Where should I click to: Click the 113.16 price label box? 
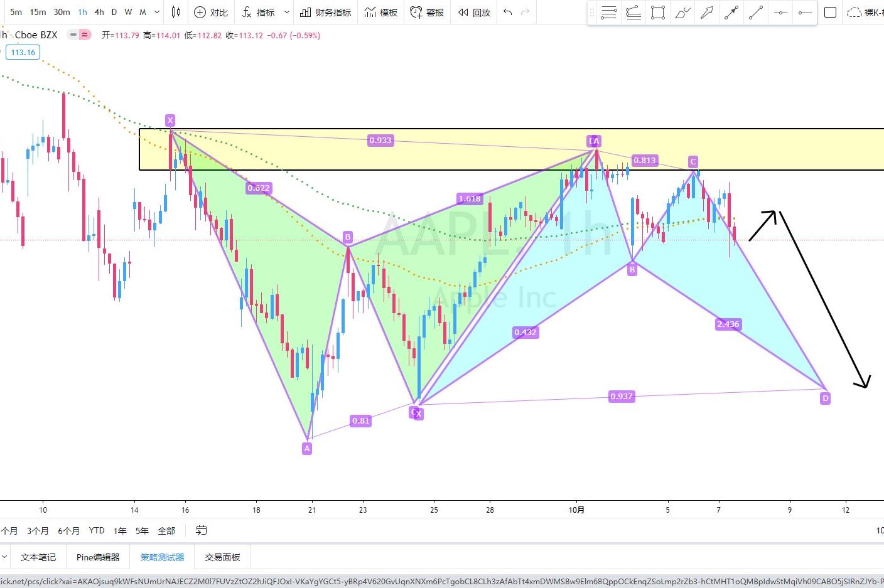coord(23,53)
